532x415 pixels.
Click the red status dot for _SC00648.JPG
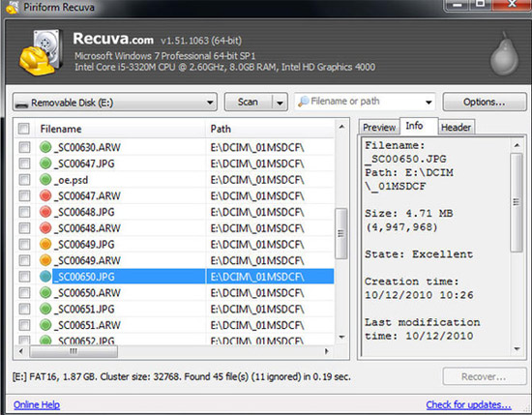click(x=45, y=212)
